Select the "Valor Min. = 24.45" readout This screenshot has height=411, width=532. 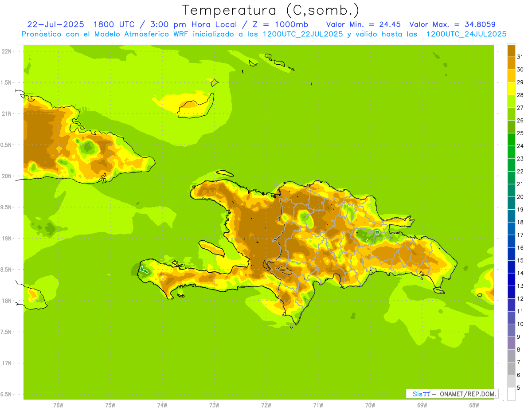pyautogui.click(x=364, y=24)
